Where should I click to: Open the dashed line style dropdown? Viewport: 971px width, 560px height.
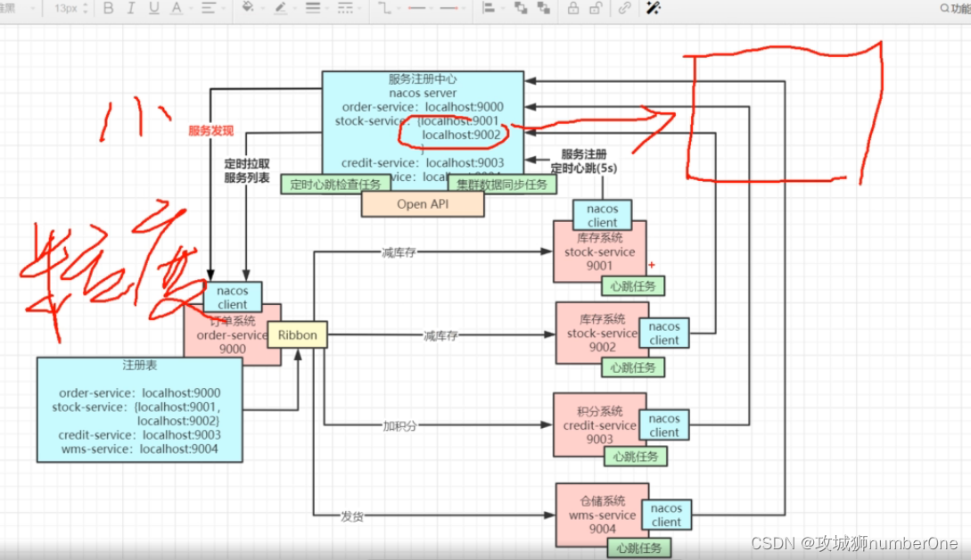pyautogui.click(x=349, y=8)
